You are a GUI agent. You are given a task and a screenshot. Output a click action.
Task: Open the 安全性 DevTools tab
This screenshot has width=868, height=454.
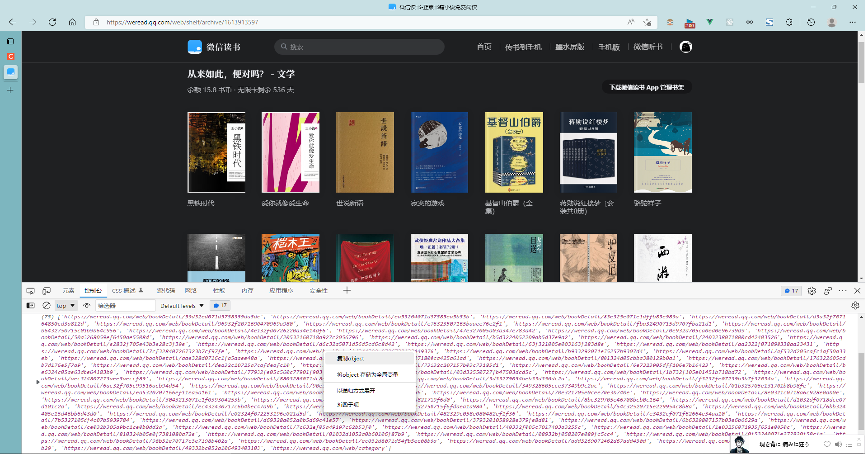(319, 291)
